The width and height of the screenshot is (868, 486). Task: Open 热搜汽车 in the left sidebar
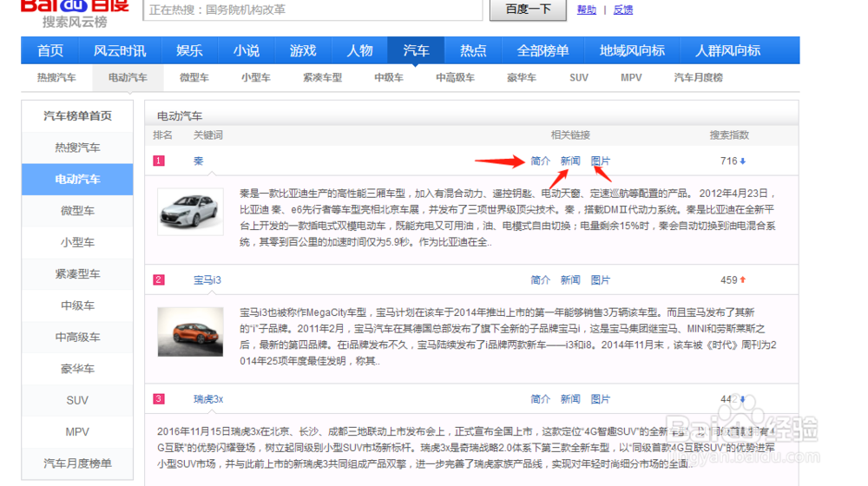(77, 148)
